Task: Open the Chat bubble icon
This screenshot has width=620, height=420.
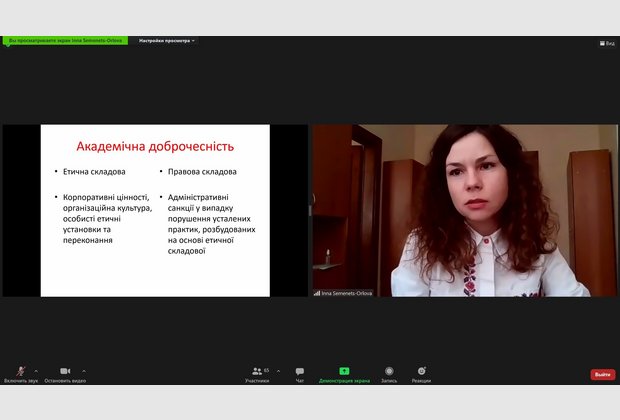Action: pyautogui.click(x=300, y=371)
